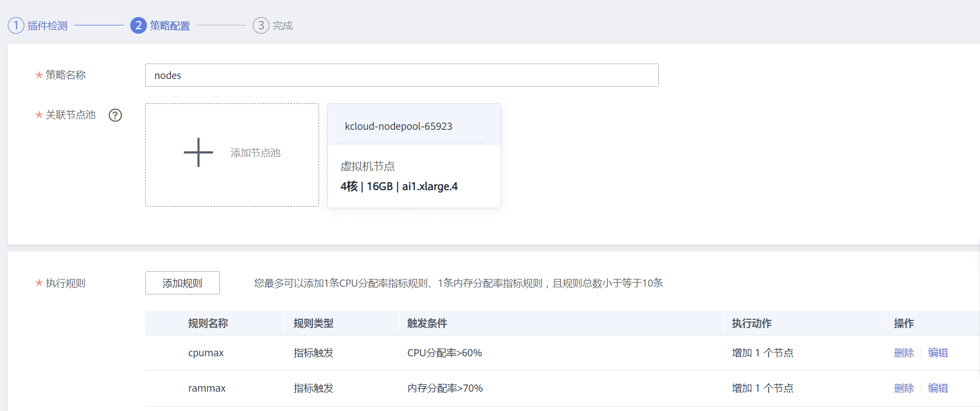
Task: Click 指标触发 in the rammax row
Action: (x=314, y=388)
